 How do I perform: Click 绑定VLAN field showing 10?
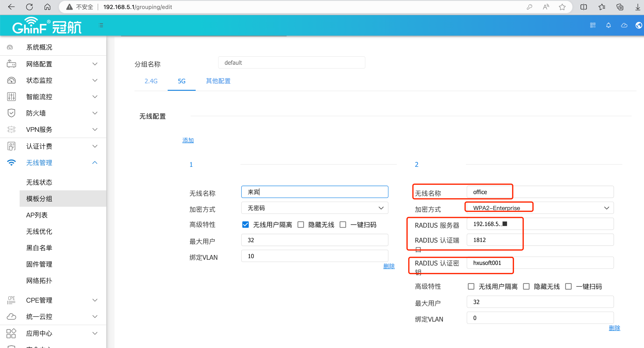(x=315, y=256)
